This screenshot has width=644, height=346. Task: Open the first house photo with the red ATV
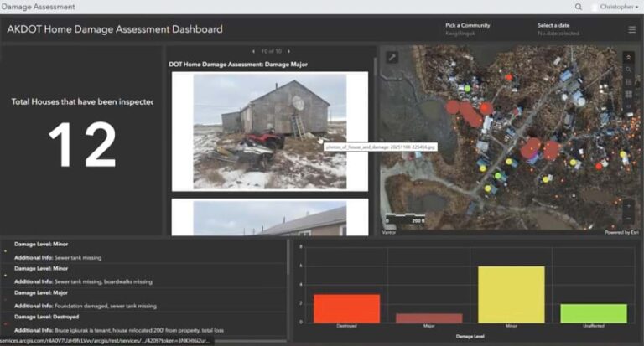[270, 132]
